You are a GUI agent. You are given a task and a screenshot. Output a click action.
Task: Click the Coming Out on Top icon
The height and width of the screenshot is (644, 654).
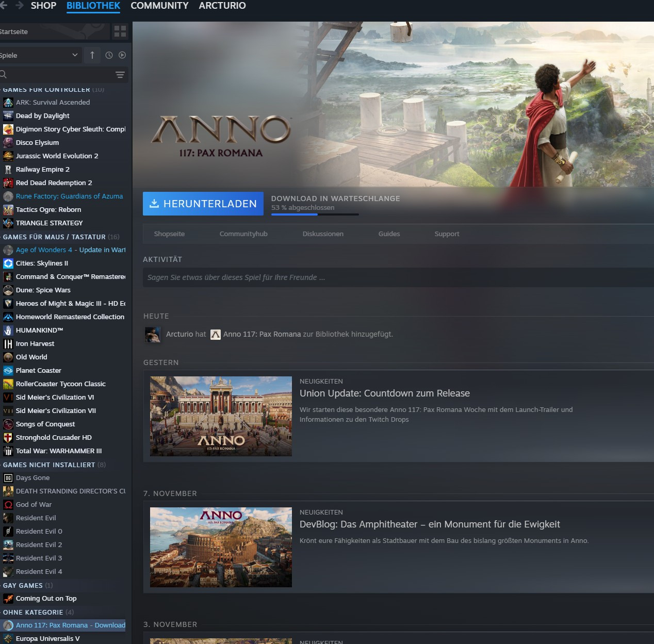(x=8, y=599)
